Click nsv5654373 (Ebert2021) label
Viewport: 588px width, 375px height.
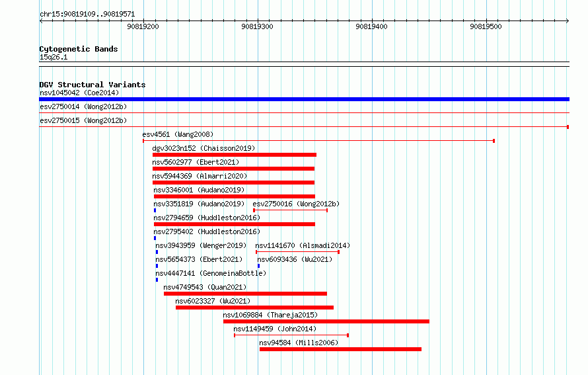click(x=199, y=259)
